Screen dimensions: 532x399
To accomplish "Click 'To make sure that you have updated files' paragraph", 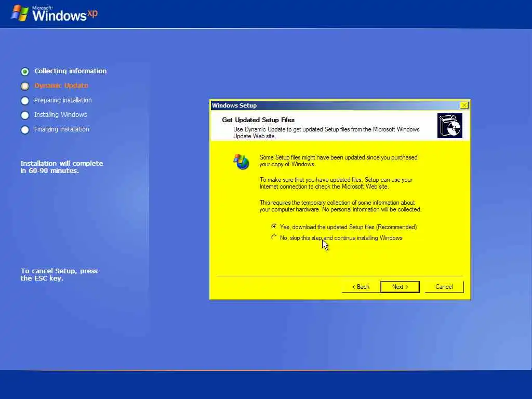I will 336,183.
